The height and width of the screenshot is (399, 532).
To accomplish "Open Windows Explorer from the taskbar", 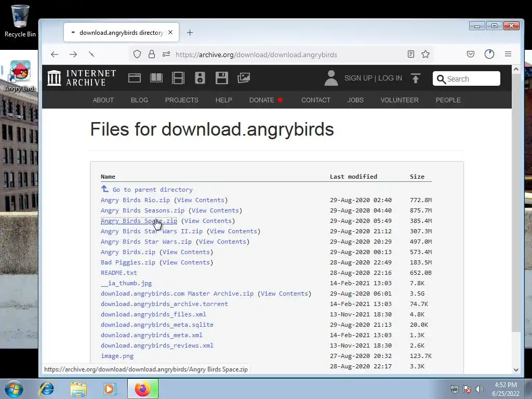I will (78, 389).
